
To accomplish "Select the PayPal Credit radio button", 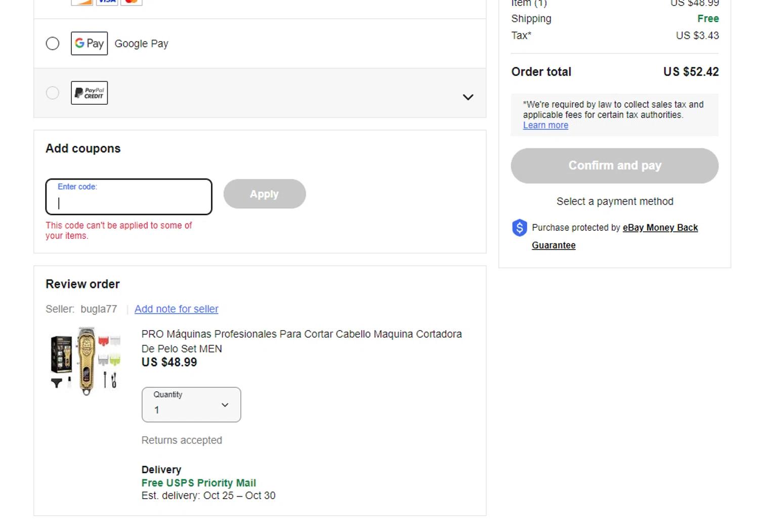I will click(53, 93).
